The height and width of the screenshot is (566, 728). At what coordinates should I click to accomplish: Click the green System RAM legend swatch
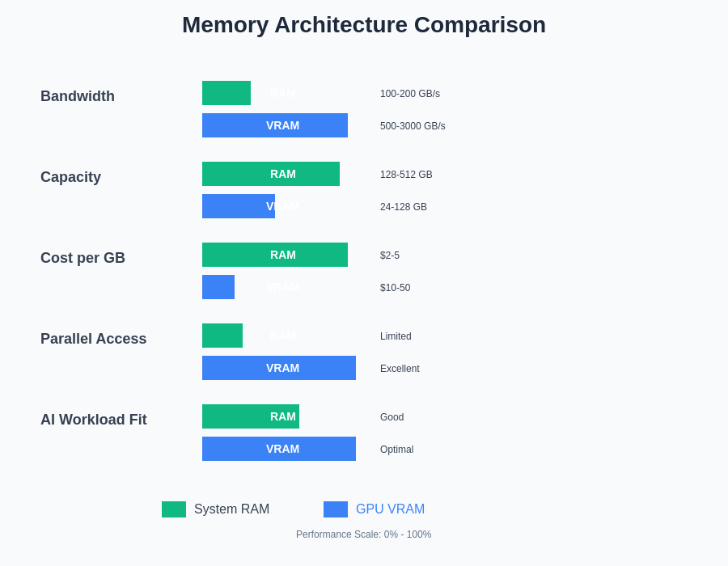pyautogui.click(x=174, y=509)
